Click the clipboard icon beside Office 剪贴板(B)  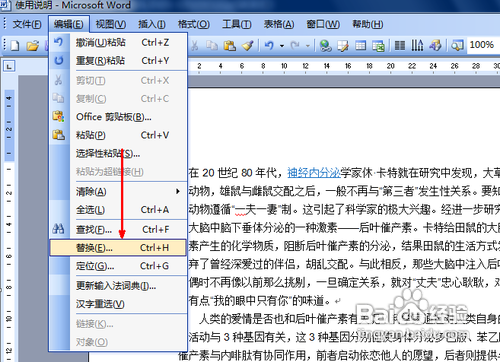[x=59, y=117]
